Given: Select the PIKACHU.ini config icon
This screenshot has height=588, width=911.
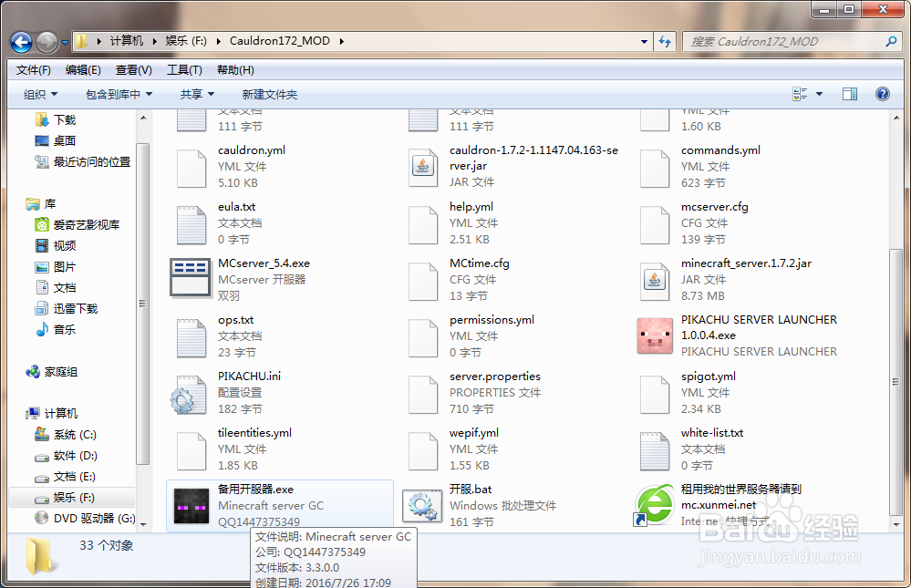Looking at the screenshot, I should click(x=190, y=393).
